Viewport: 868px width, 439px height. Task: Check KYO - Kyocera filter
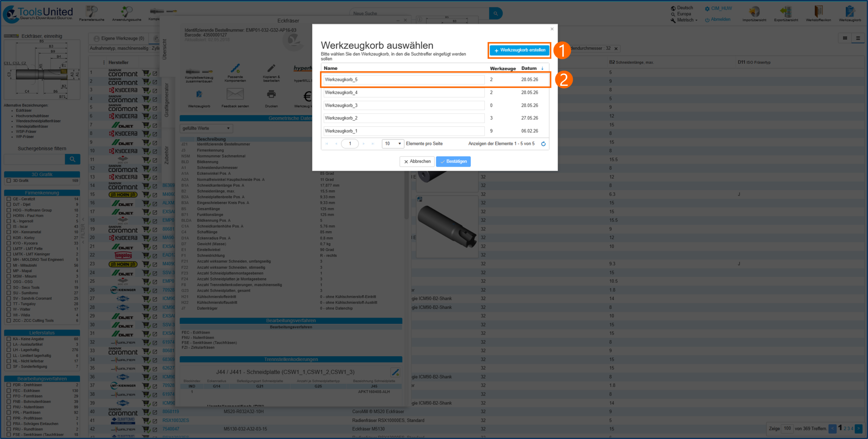click(x=9, y=243)
